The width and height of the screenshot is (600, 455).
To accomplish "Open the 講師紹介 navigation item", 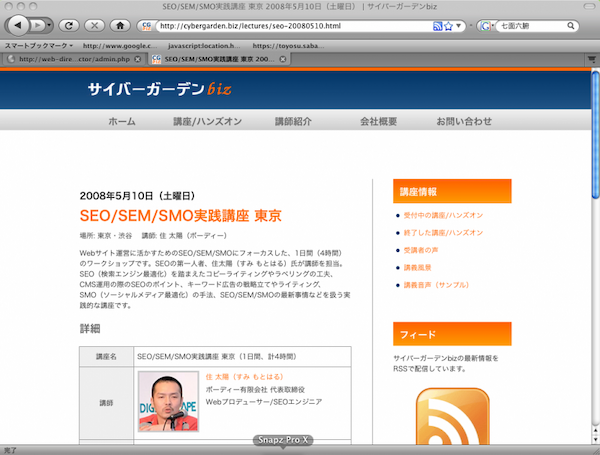I will pos(293,121).
